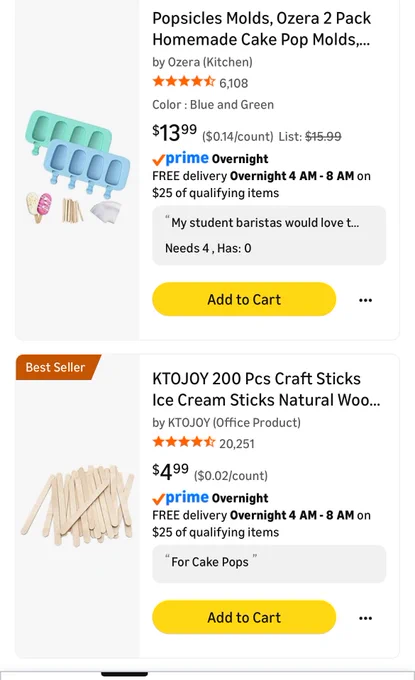415x680 pixels.
Task: Click star rating of KTOJOY Craft Sticks
Action: pos(184,442)
